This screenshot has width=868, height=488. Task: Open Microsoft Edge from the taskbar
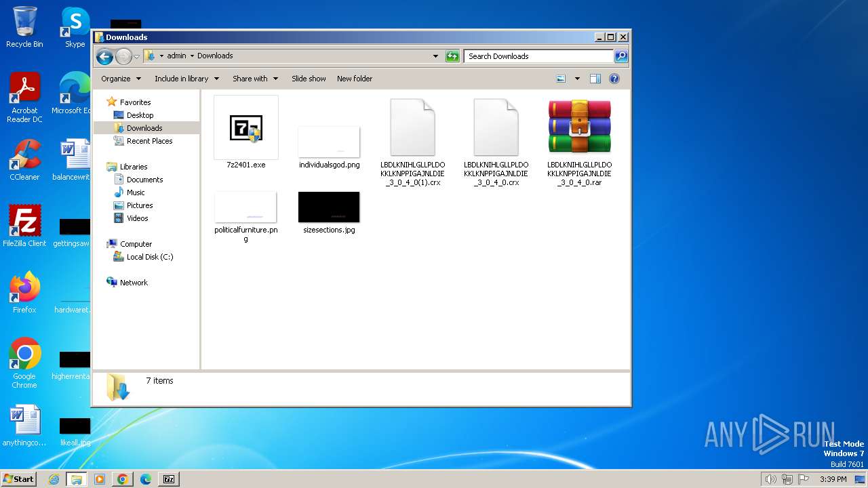pos(146,479)
